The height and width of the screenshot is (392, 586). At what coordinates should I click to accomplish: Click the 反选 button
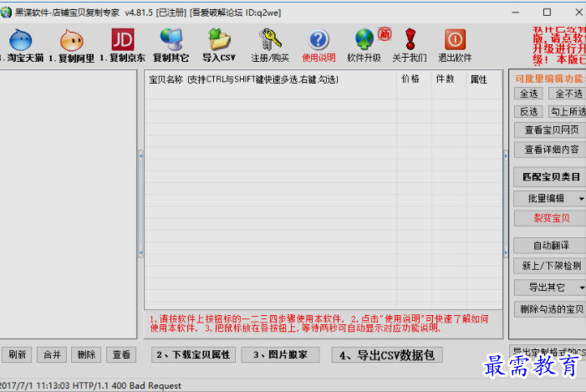click(x=528, y=111)
